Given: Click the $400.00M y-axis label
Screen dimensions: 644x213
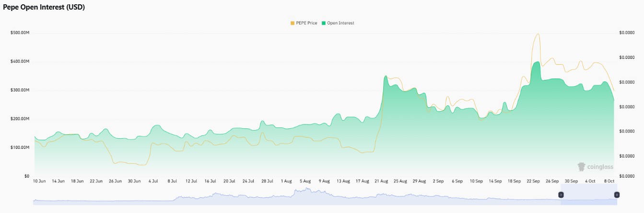Looking at the screenshot, I should pyautogui.click(x=19, y=61).
